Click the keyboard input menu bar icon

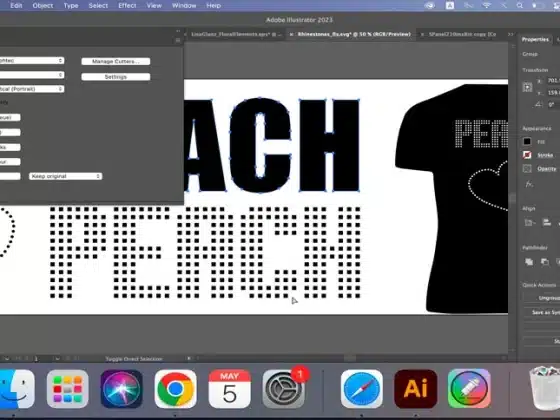450,5
